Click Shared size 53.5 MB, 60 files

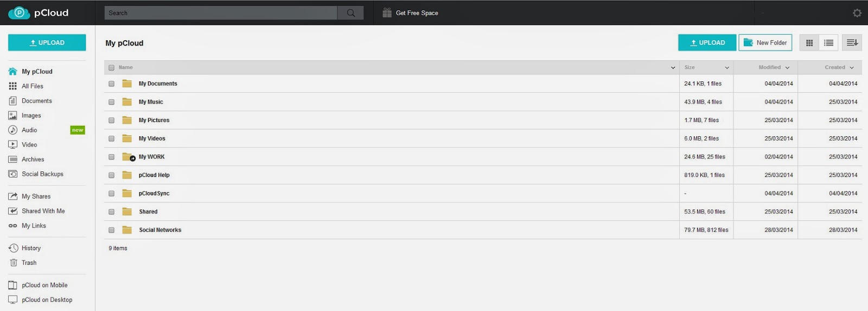coord(705,212)
